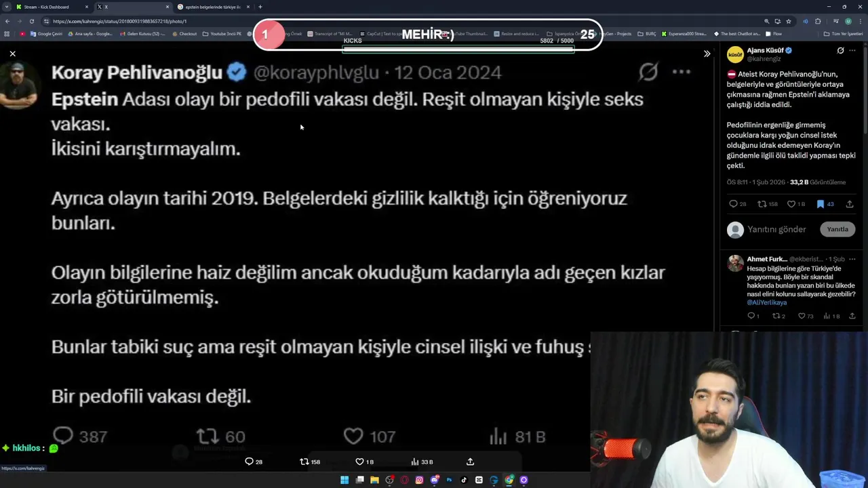Click the @kahrengiz handle
This screenshot has height=488, width=868.
coord(764,59)
